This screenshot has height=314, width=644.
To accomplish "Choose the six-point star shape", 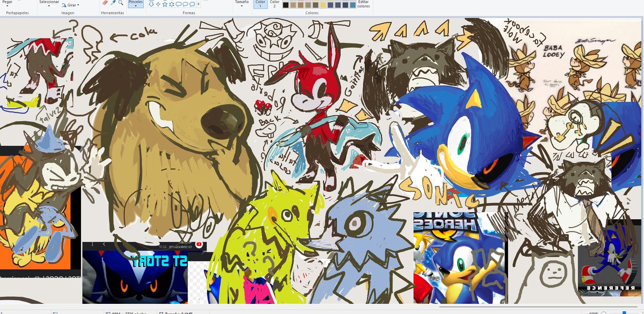I will [172, 4].
